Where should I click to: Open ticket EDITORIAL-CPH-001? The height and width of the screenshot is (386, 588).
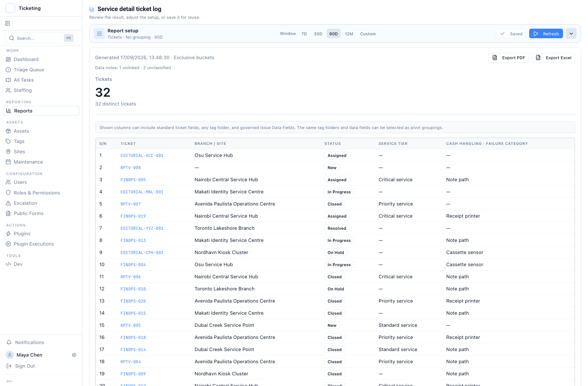[142, 253]
